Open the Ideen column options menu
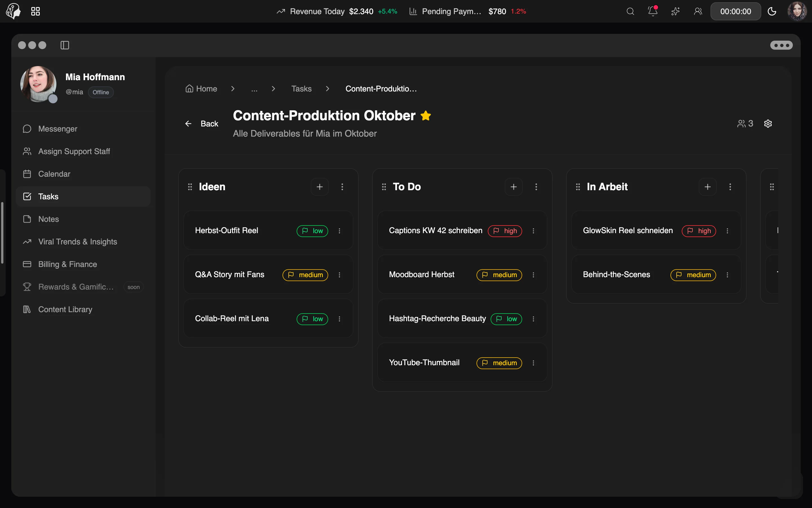This screenshot has width=812, height=508. [x=342, y=187]
